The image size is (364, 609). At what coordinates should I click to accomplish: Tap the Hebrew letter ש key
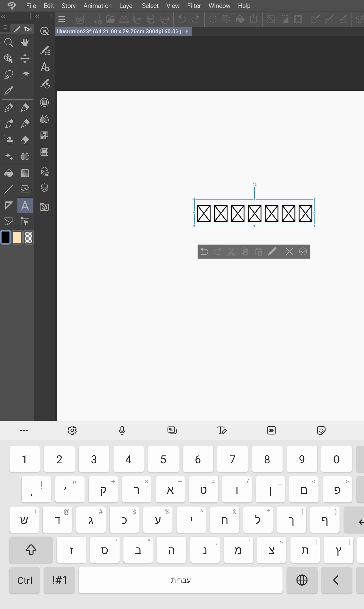click(x=24, y=519)
